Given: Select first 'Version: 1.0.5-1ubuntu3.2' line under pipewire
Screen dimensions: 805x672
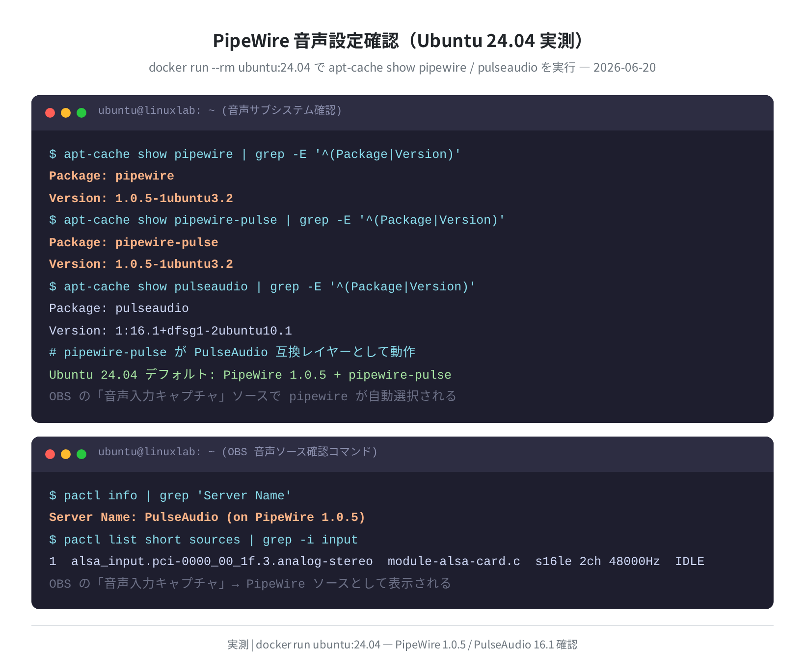Looking at the screenshot, I should (141, 198).
